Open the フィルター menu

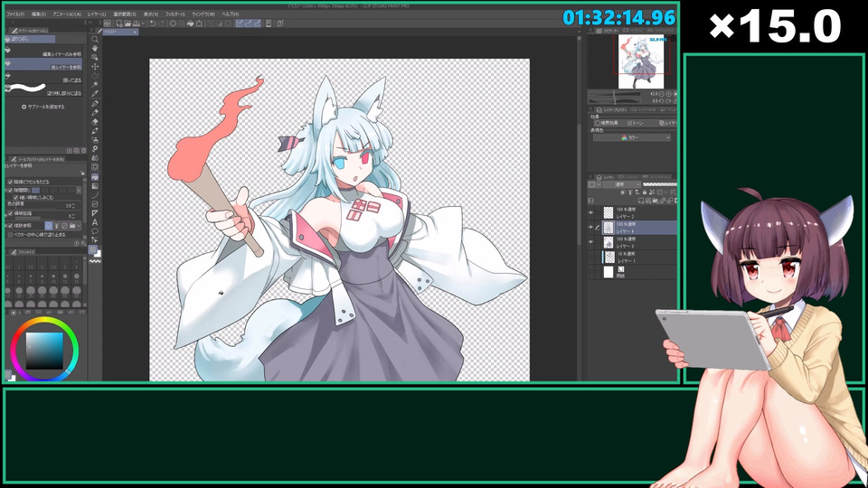[x=175, y=14]
